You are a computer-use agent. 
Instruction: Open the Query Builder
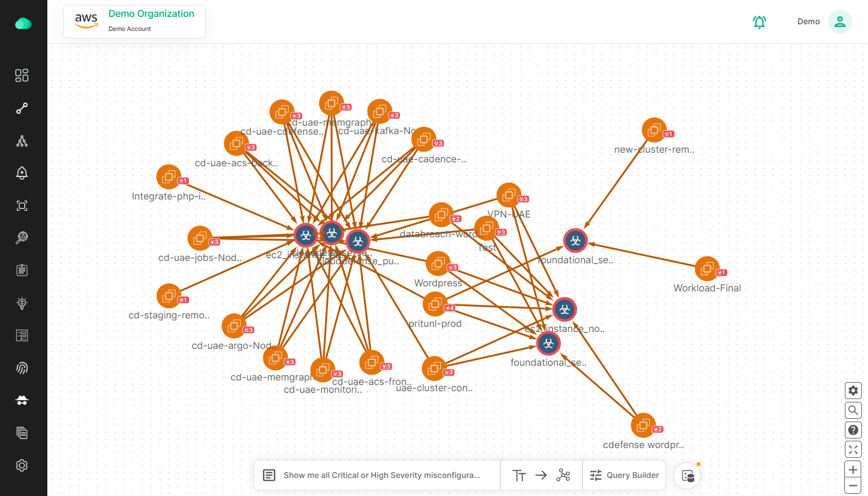tap(624, 476)
